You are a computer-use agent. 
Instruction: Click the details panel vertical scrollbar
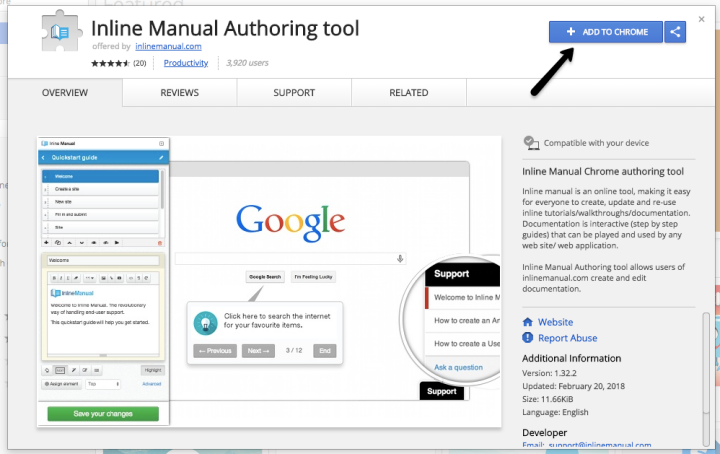click(706, 379)
